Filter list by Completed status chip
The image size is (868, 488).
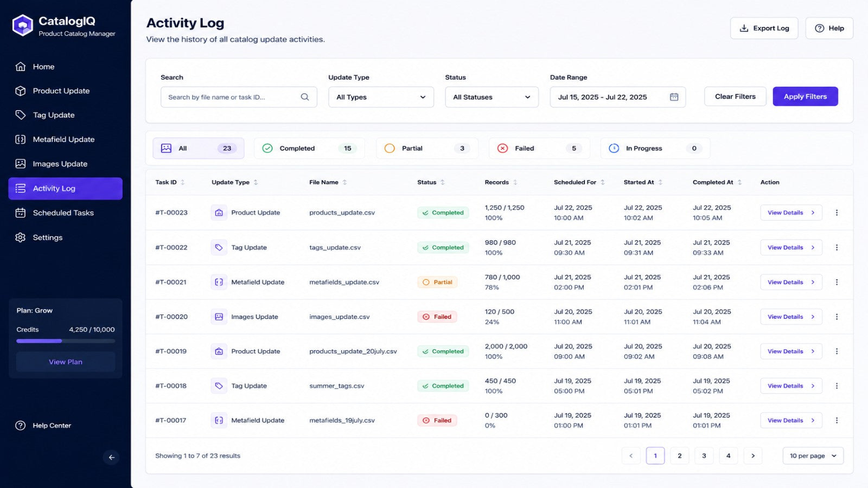click(x=309, y=148)
